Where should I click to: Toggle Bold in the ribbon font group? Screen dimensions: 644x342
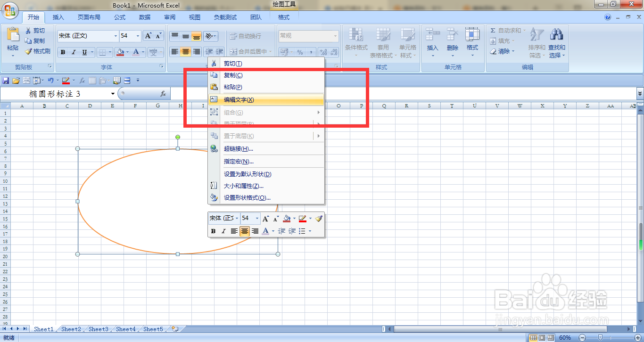click(x=63, y=52)
